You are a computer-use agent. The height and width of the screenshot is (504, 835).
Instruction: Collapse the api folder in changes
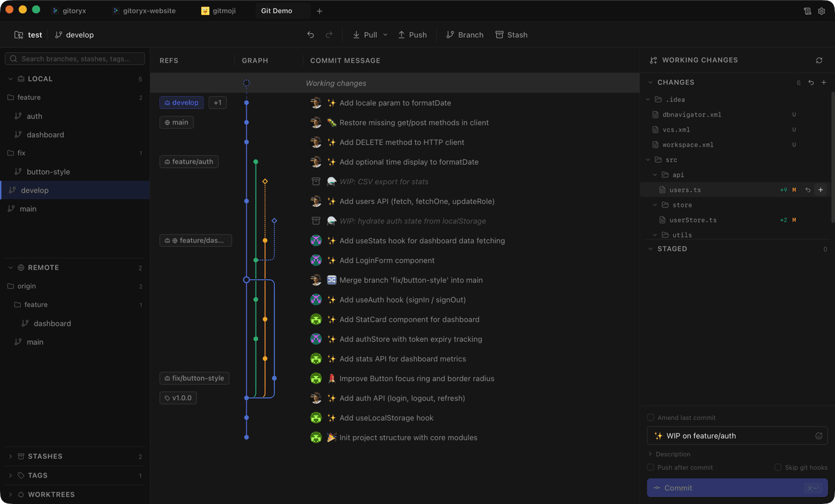pyautogui.click(x=655, y=175)
